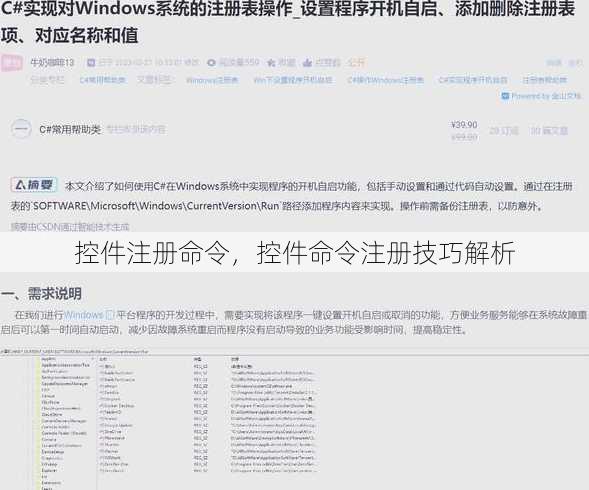Open the Windows keyword link in the paragraph

pos(83,315)
